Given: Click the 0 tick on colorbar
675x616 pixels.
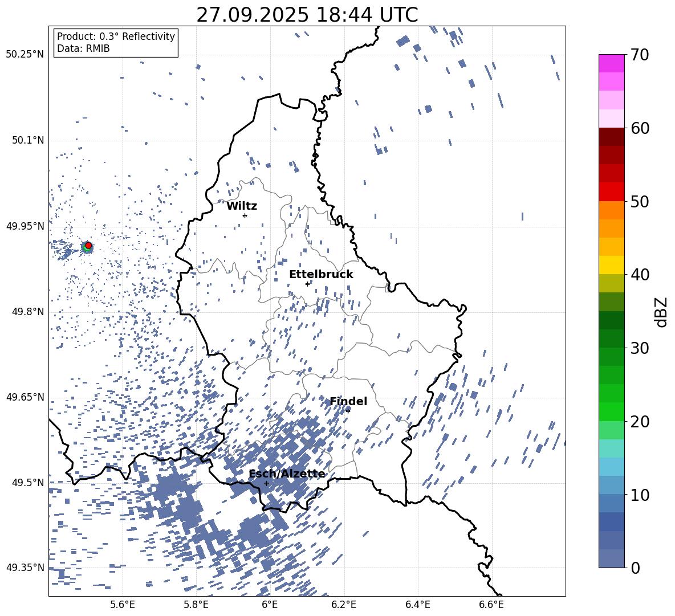Looking at the screenshot, I should click(x=636, y=568).
